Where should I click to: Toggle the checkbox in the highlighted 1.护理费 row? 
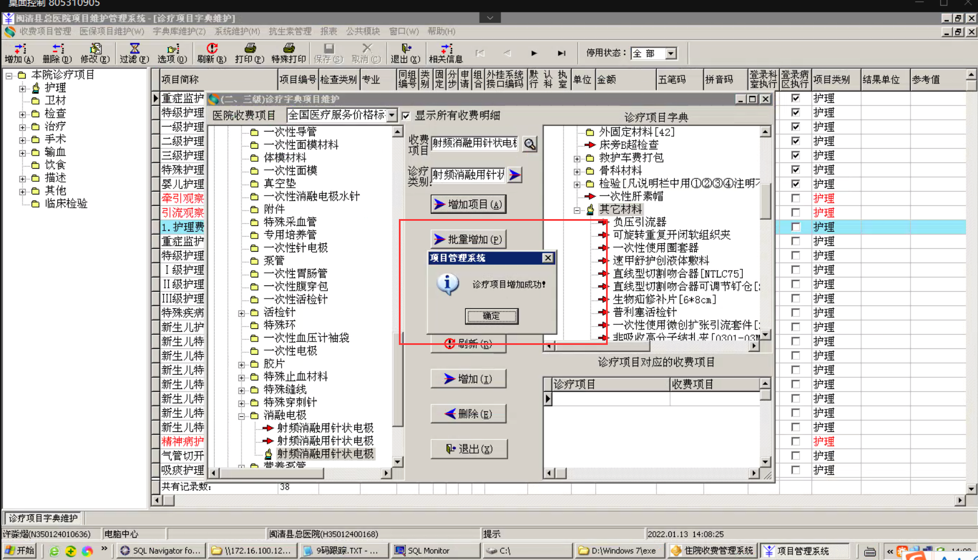pyautogui.click(x=795, y=227)
